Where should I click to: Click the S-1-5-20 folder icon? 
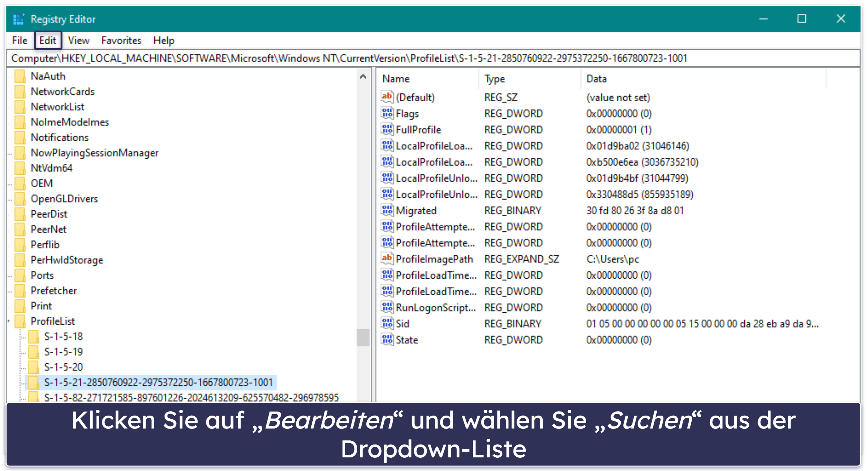pyautogui.click(x=33, y=367)
